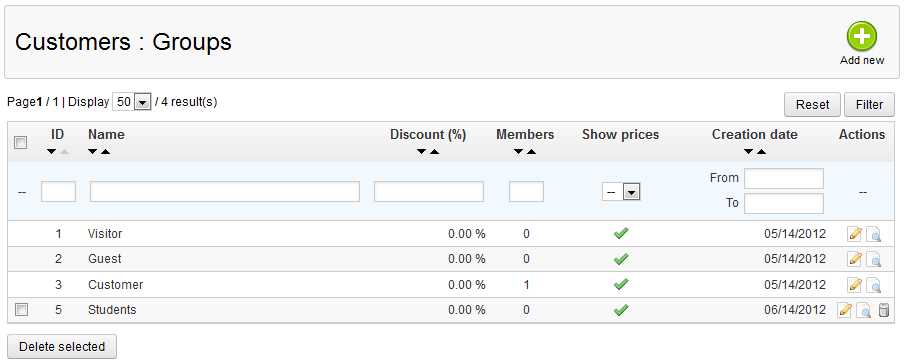Click Show prices checkmark for Visitor
Screen dimensions: 907x364
pyautogui.click(x=621, y=234)
